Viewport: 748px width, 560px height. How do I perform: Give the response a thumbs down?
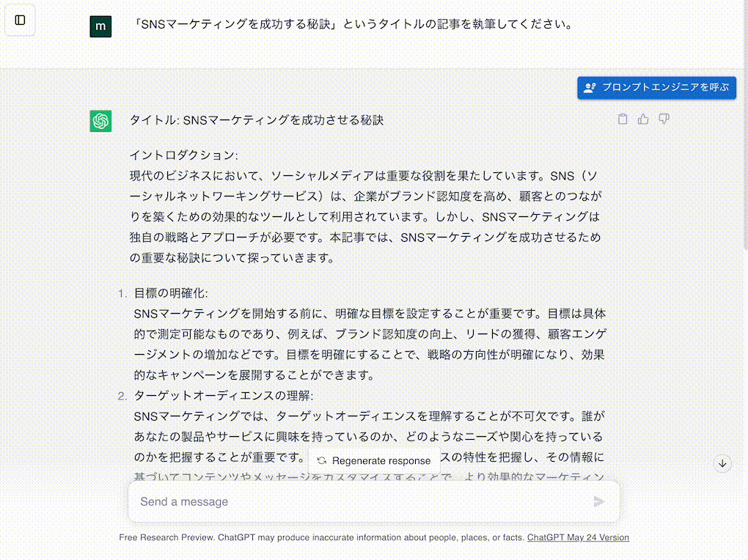(x=664, y=119)
